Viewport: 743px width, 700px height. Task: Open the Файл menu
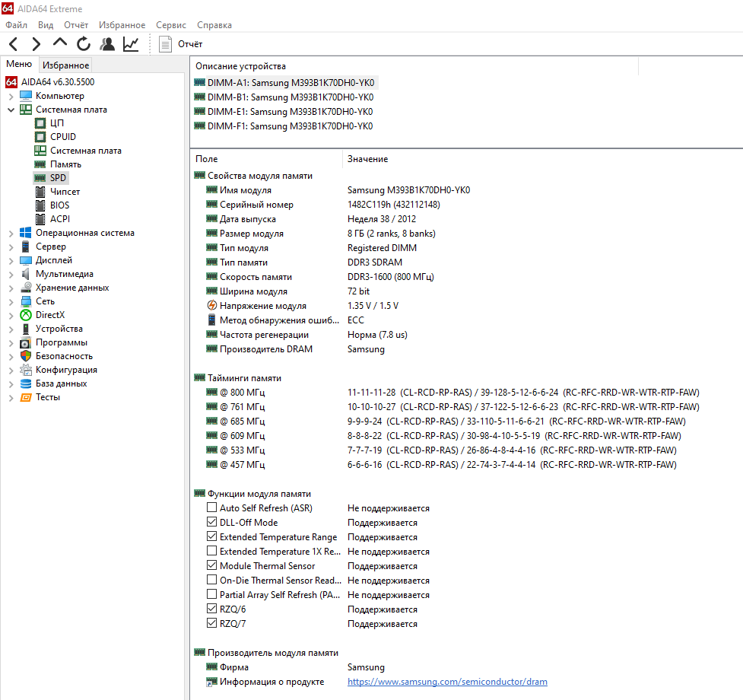pos(16,25)
